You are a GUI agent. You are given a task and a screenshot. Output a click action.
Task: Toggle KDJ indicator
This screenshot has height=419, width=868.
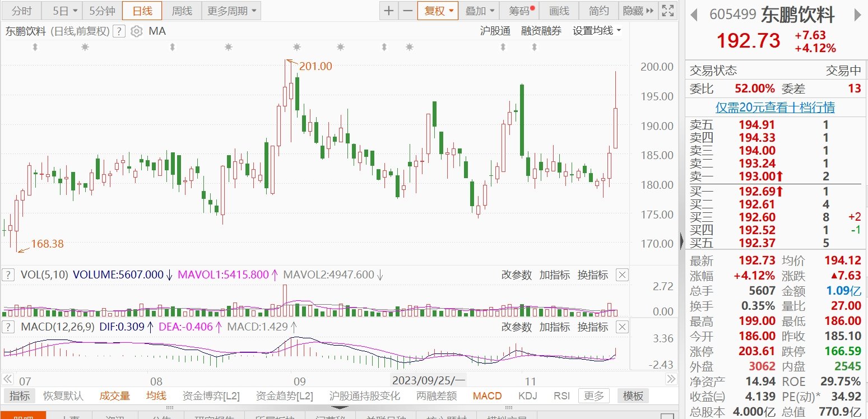527,396
